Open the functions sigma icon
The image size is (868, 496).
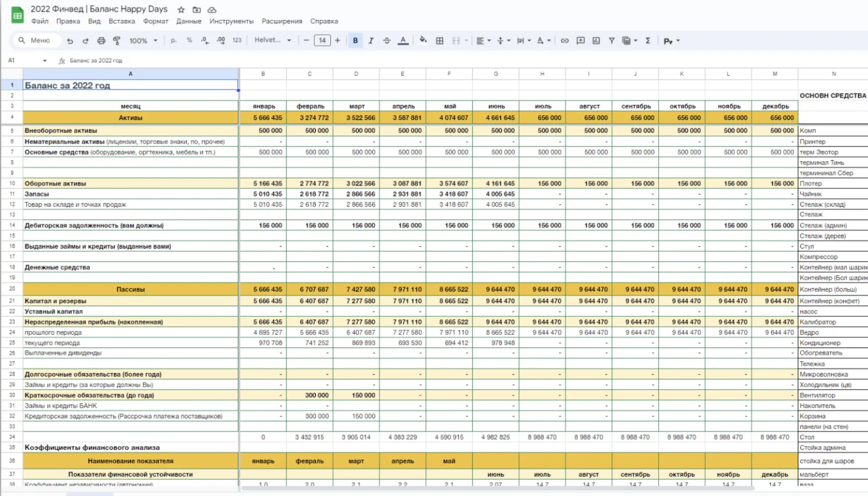click(x=648, y=41)
